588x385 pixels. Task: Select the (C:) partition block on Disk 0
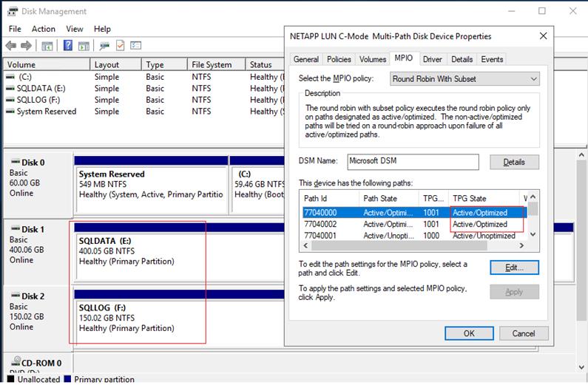point(257,185)
